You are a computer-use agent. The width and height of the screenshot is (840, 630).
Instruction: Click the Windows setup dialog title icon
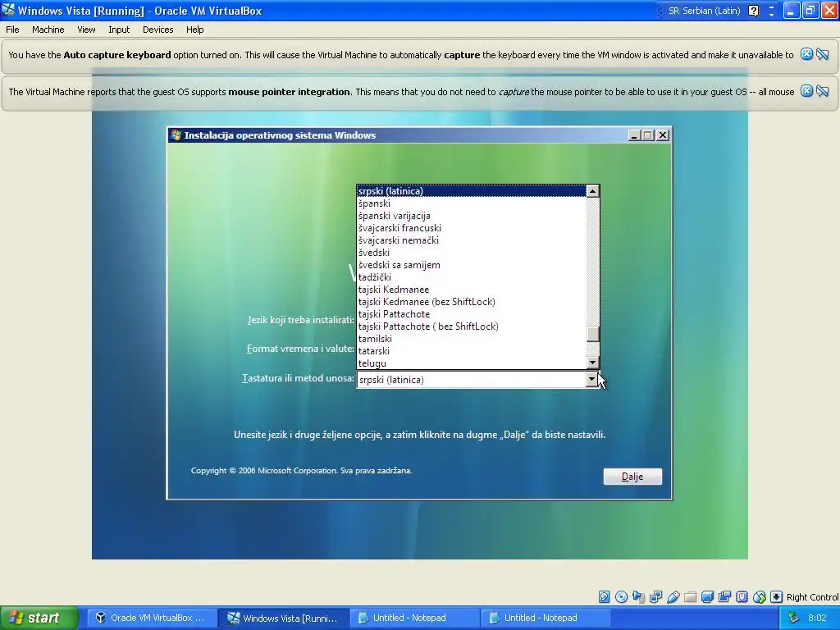tap(176, 135)
